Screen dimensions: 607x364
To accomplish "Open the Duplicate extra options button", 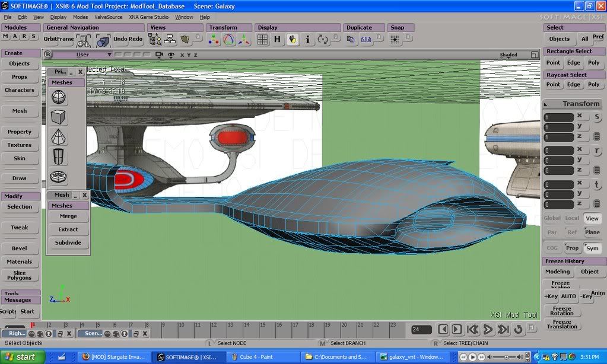I will pos(379,37).
